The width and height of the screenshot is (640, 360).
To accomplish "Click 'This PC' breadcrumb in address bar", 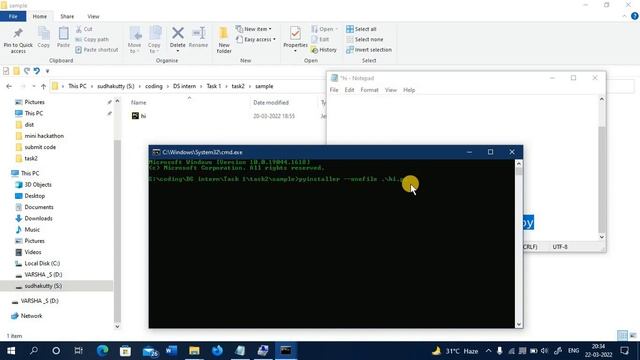I will 77,86.
